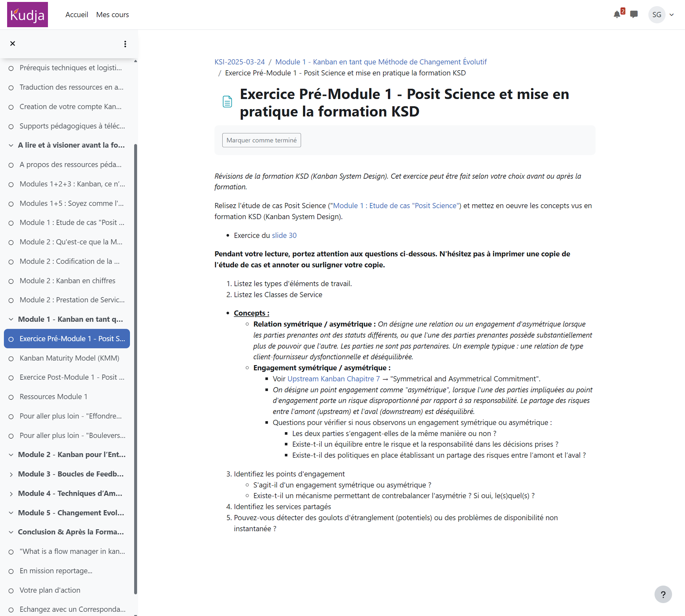Toggle completion circle for Creation de votre compte
Screen dimensions: 685x616
point(11,107)
